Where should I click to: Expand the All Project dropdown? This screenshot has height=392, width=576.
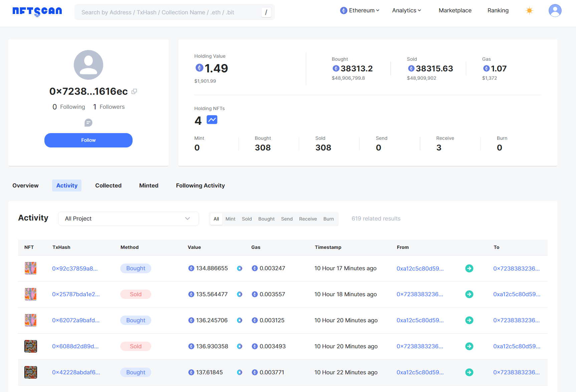click(128, 219)
